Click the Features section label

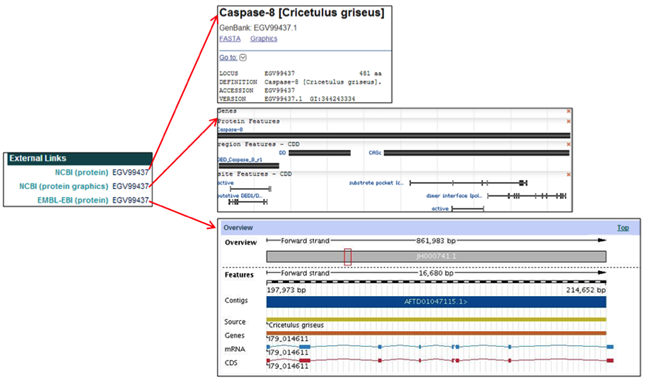point(239,275)
